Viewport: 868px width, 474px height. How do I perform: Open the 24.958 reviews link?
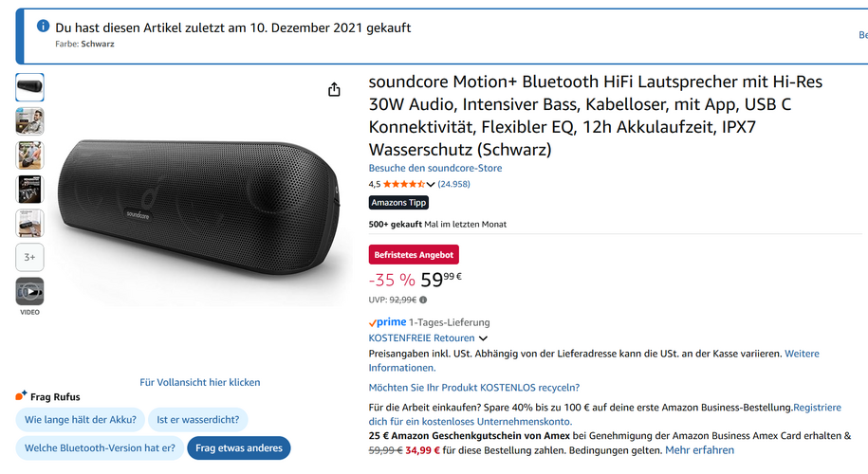[x=453, y=184]
